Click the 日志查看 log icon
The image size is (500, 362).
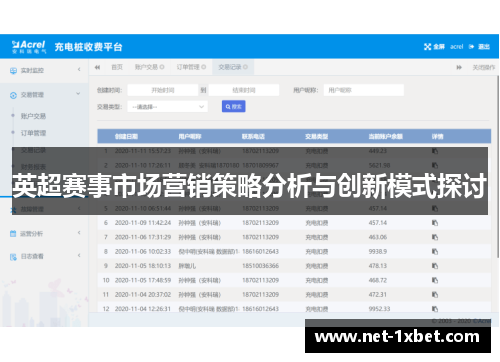[x=13, y=257]
